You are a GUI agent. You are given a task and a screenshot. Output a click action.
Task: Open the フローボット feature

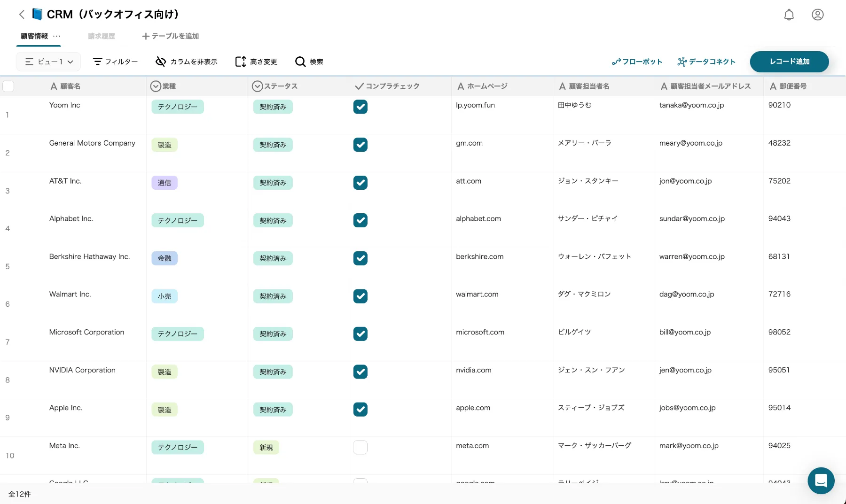pyautogui.click(x=637, y=62)
